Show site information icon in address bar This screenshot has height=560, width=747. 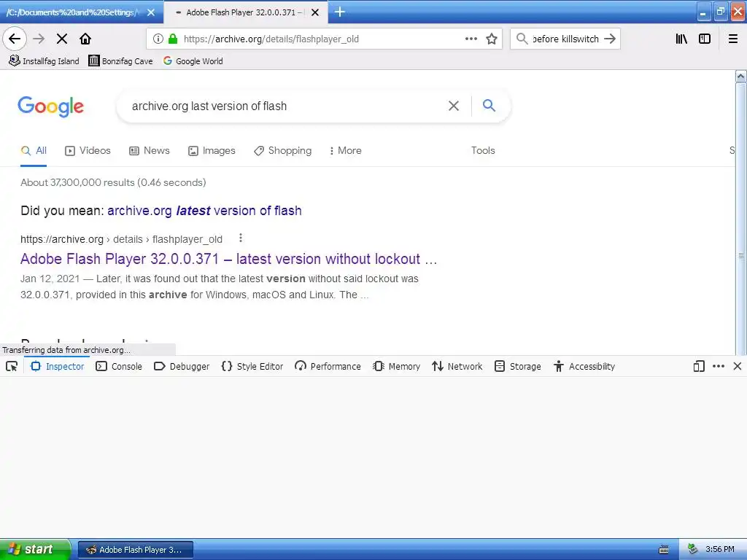(158, 39)
